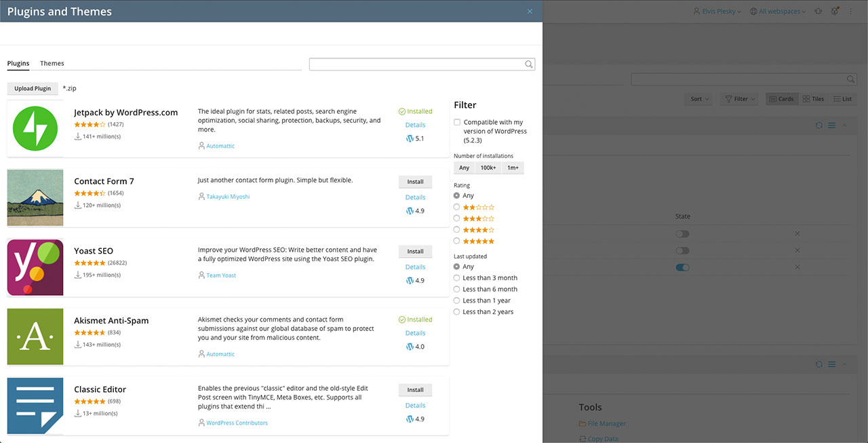Click the refresh icon above the Tools section
Image resolution: width=868 pixels, height=443 pixels.
[x=819, y=364]
